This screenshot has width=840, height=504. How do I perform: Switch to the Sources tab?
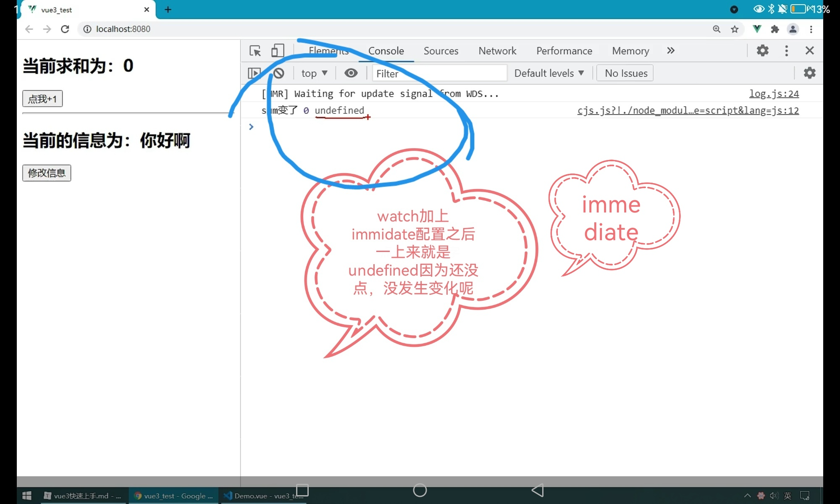(x=441, y=51)
